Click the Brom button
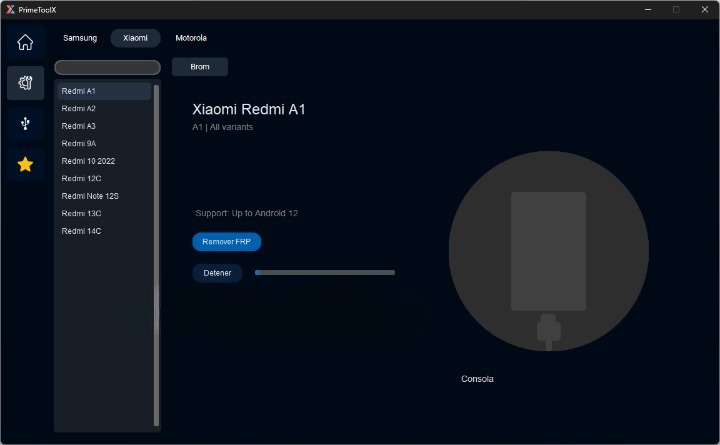The height and width of the screenshot is (445, 720). pos(200,67)
